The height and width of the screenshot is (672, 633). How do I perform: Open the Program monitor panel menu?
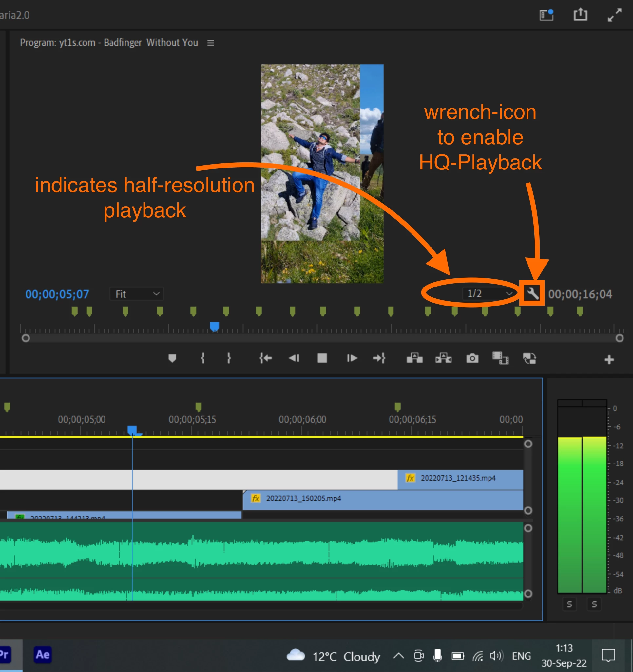pos(210,43)
